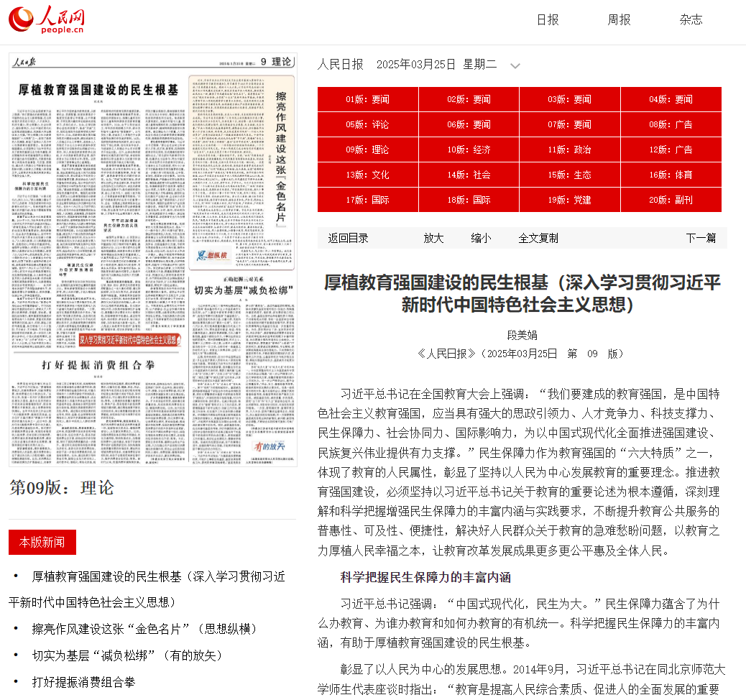Switch to 16版：体育
The height and width of the screenshot is (700, 746).
(x=671, y=175)
